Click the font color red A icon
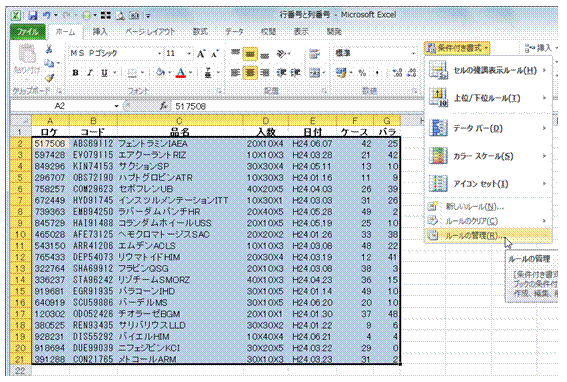The width and height of the screenshot is (567, 382). (x=181, y=73)
